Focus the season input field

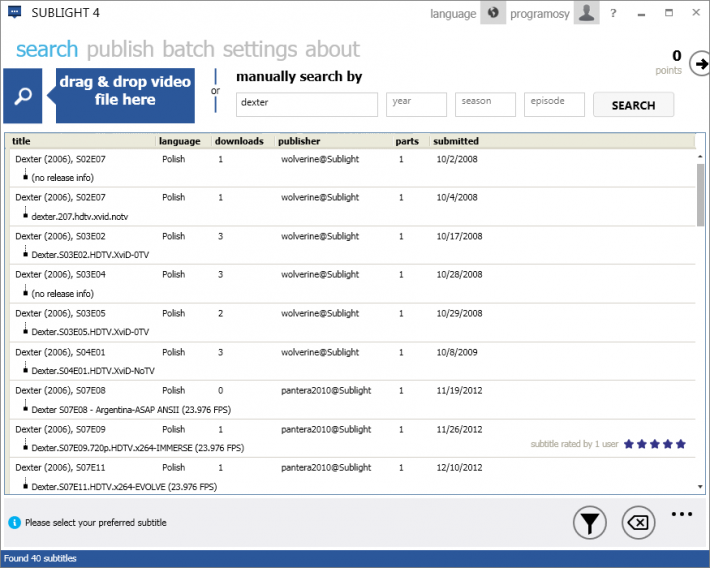tap(485, 105)
